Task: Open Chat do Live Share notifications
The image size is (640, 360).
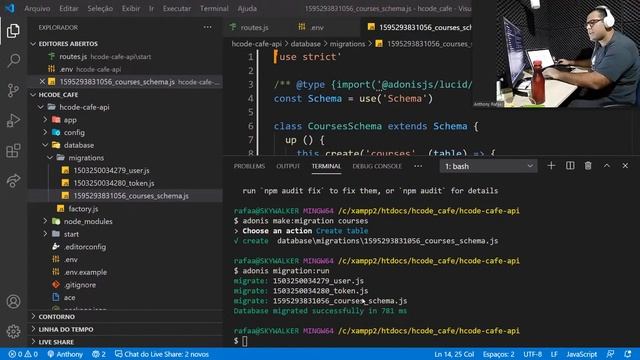Action: [x=162, y=354]
